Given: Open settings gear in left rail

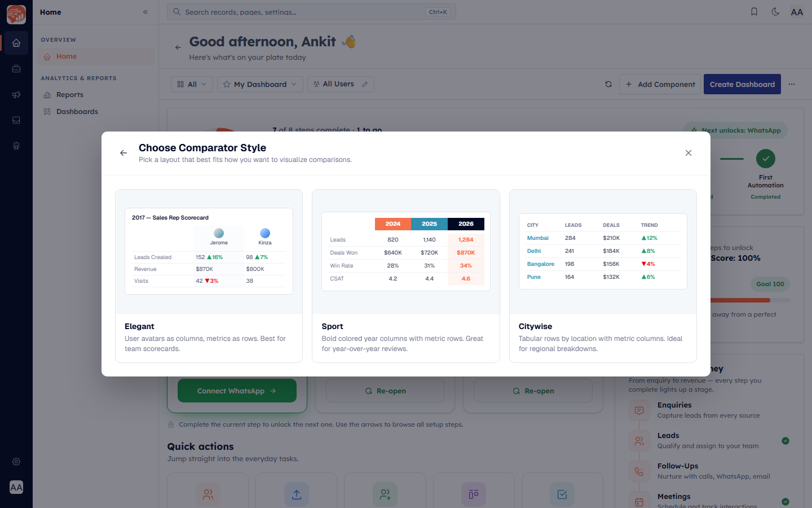Looking at the screenshot, I should tap(16, 462).
